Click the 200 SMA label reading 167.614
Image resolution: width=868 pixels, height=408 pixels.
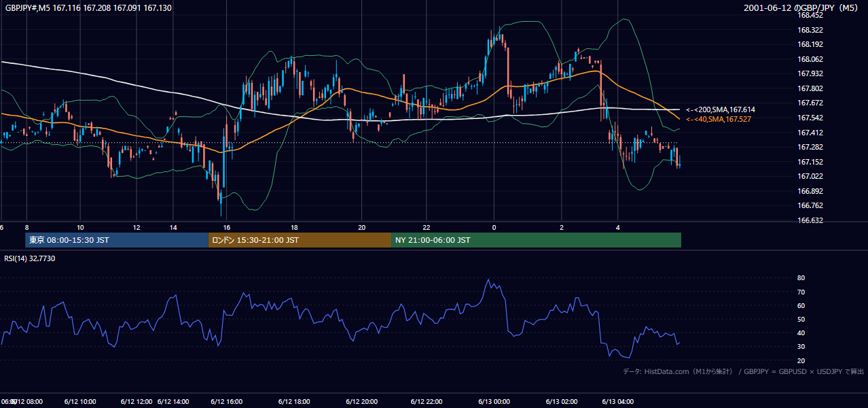(x=721, y=109)
